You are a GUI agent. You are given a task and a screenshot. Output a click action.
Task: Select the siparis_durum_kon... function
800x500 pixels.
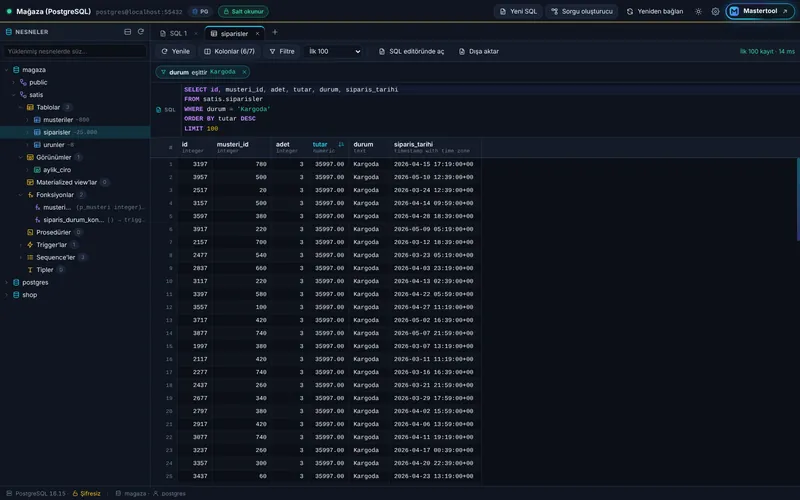coord(75,220)
